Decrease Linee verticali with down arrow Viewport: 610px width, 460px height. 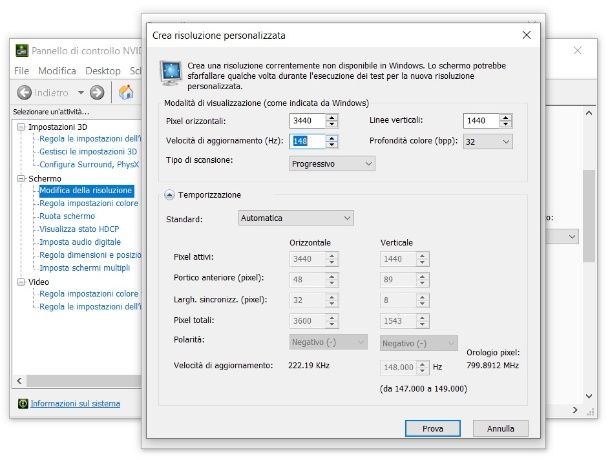pos(505,125)
